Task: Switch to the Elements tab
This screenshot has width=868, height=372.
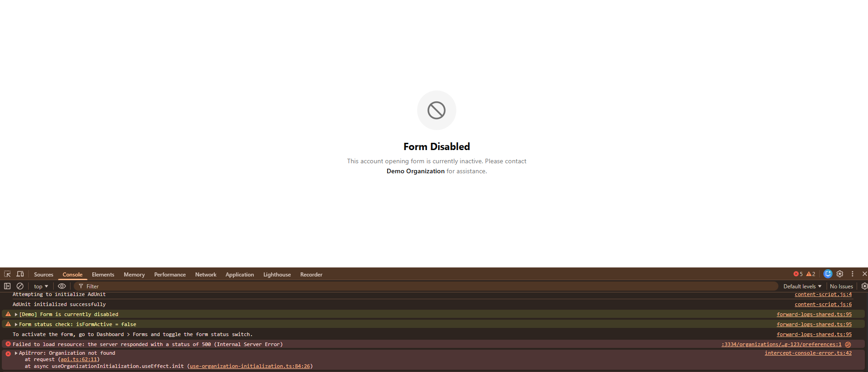Action: (x=103, y=275)
